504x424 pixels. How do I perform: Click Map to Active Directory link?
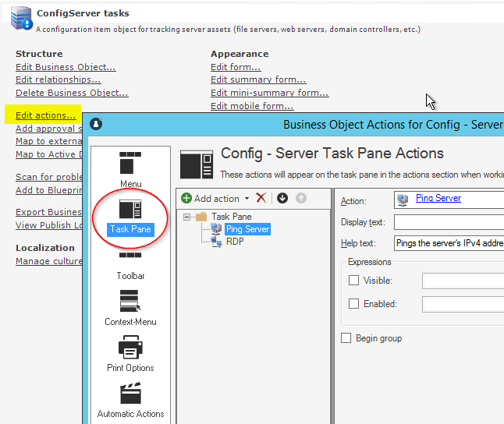[x=49, y=154]
